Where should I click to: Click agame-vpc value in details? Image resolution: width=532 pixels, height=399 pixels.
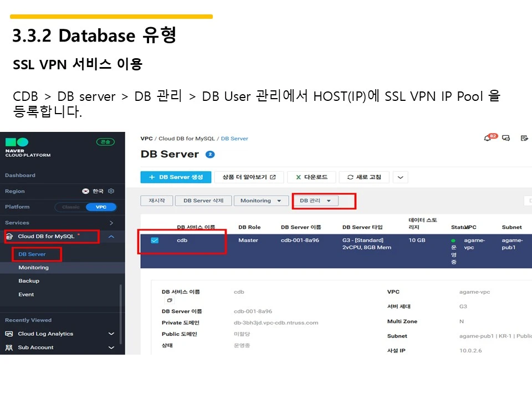coord(474,292)
